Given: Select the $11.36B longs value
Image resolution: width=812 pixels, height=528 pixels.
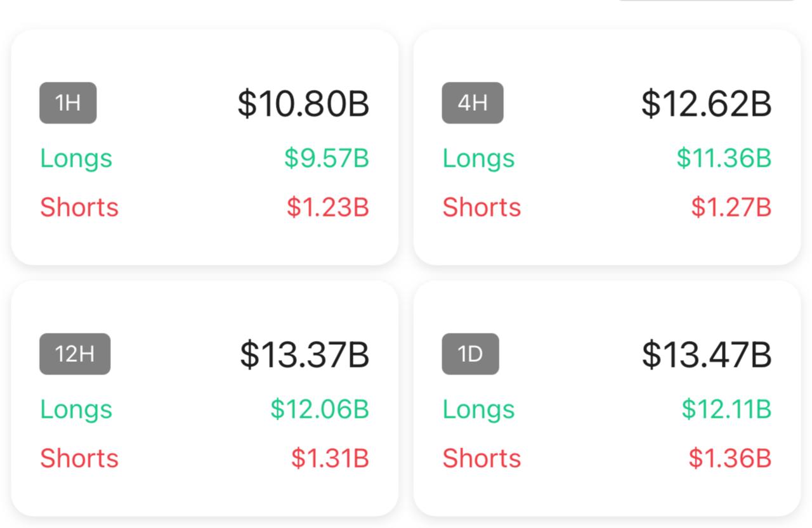Looking at the screenshot, I should tap(723, 158).
